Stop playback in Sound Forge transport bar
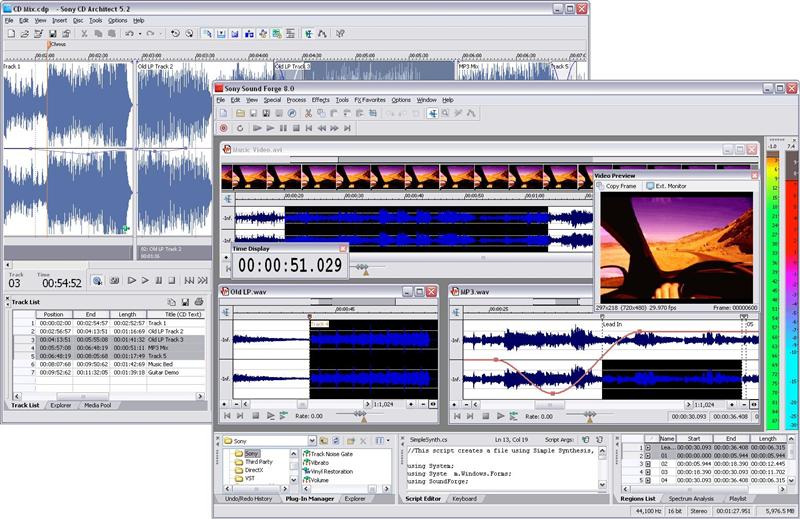The image size is (800, 519). click(x=296, y=128)
